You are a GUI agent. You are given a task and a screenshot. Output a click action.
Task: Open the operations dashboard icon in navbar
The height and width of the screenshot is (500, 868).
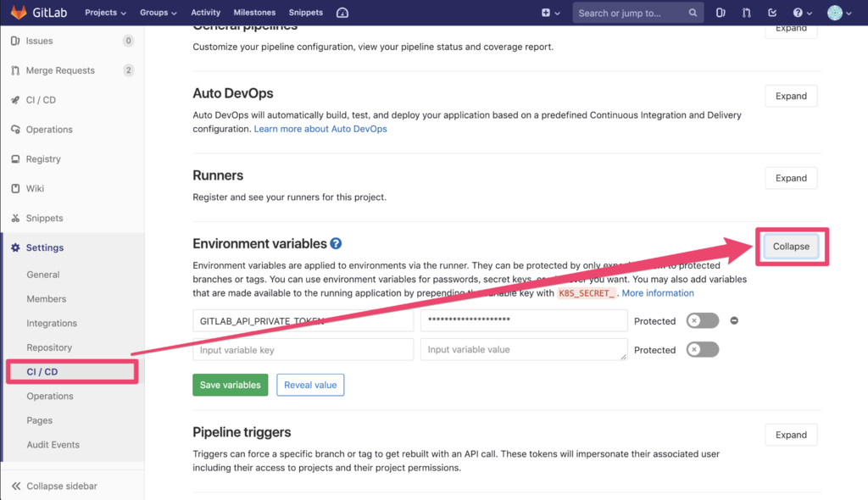click(x=342, y=13)
